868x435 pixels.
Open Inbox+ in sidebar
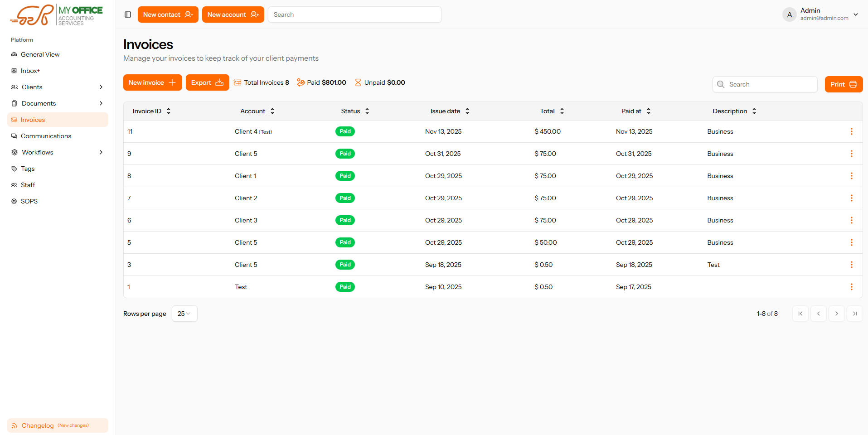[x=58, y=71]
